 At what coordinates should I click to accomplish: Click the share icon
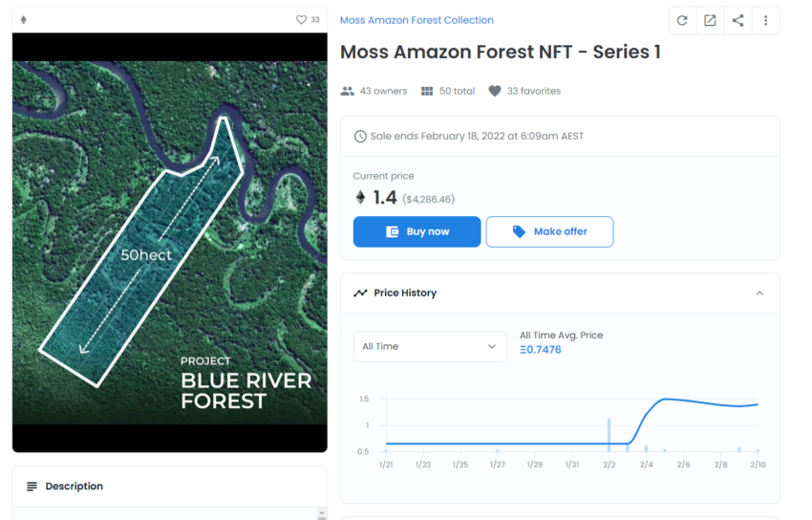point(737,20)
